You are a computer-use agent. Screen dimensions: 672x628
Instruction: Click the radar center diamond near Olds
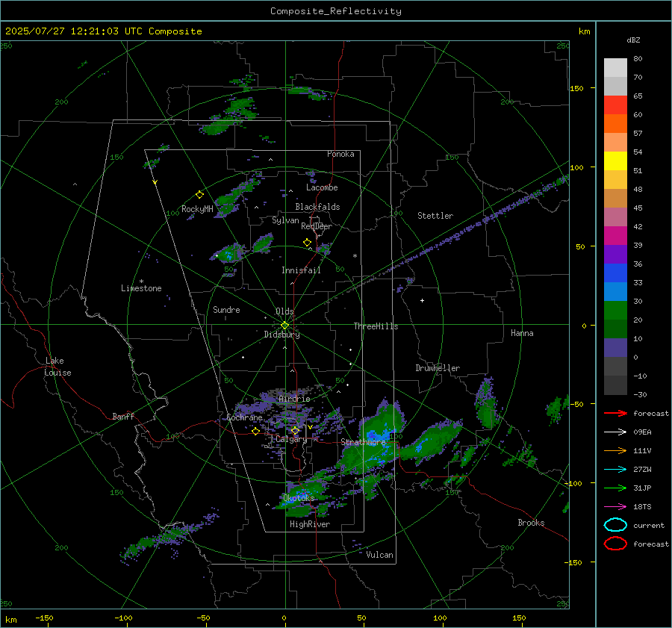pyautogui.click(x=285, y=326)
